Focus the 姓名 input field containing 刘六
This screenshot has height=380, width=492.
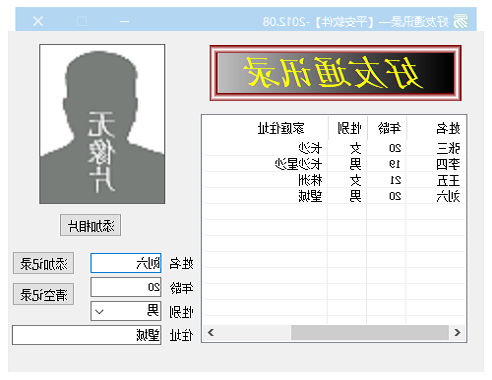(126, 263)
